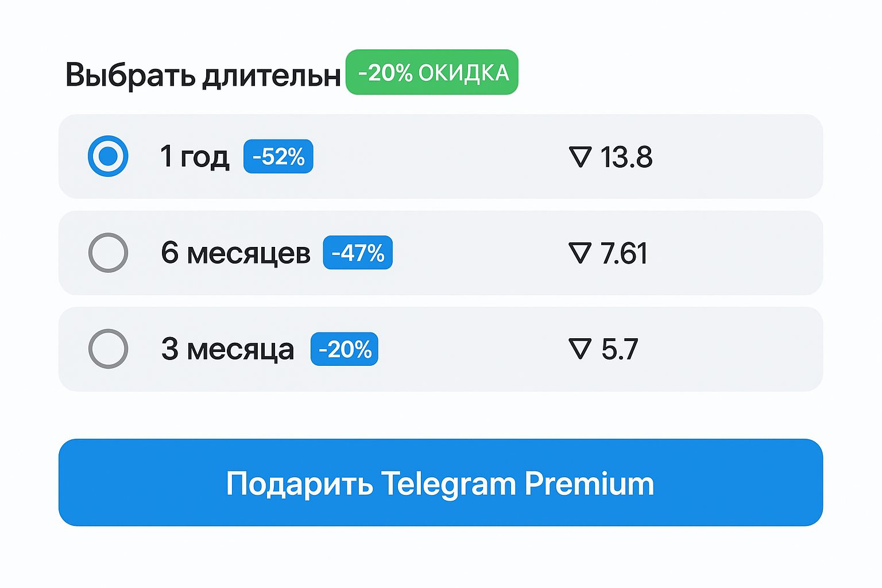
Task: Click the 13.8 price value
Action: [626, 157]
